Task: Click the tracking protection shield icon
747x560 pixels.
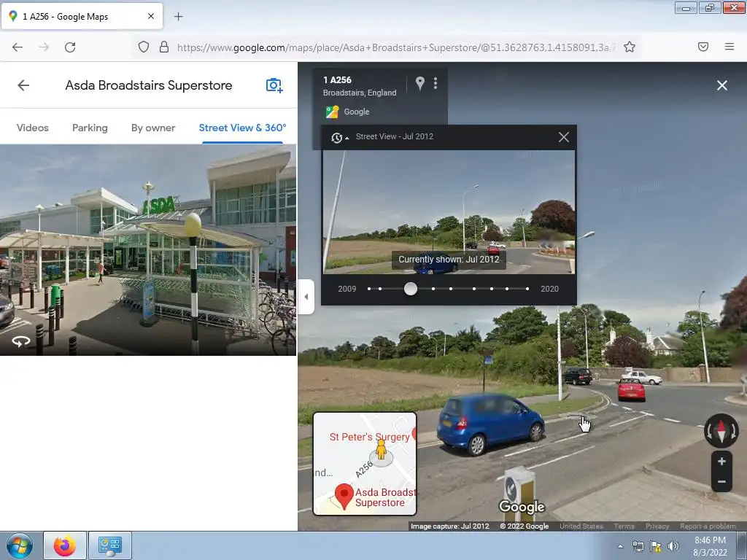Action: 144,47
